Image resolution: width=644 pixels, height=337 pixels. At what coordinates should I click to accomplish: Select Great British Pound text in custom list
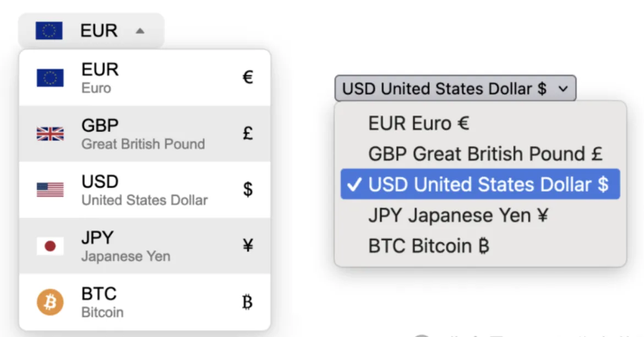143,144
